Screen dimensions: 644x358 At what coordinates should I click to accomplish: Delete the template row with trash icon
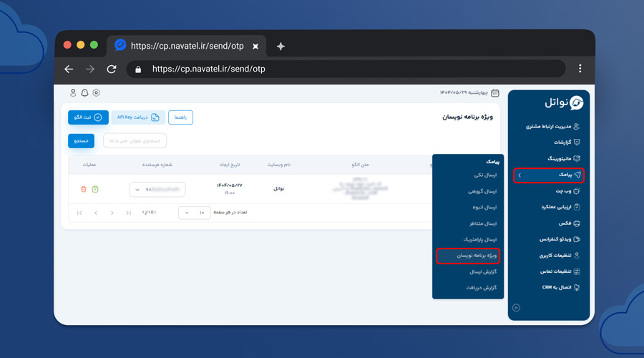point(84,189)
